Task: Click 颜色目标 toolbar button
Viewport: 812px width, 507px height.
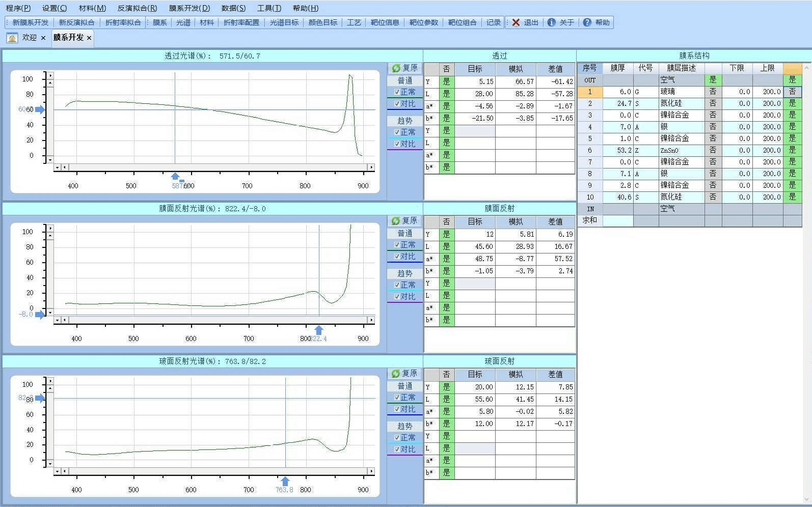Action: click(x=323, y=22)
